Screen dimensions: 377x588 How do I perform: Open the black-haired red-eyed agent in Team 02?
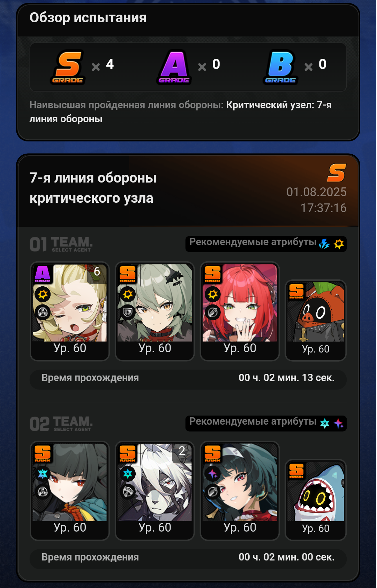coord(70,491)
